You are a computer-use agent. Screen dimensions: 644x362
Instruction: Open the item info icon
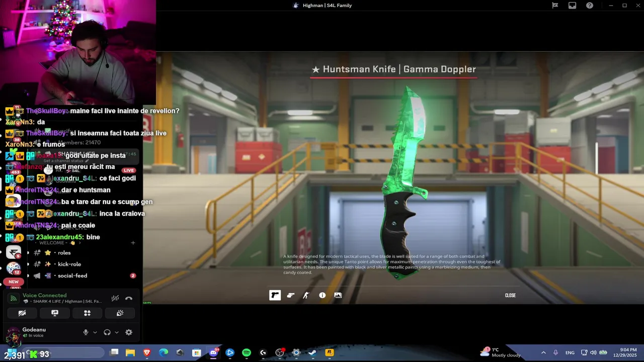[322, 295]
